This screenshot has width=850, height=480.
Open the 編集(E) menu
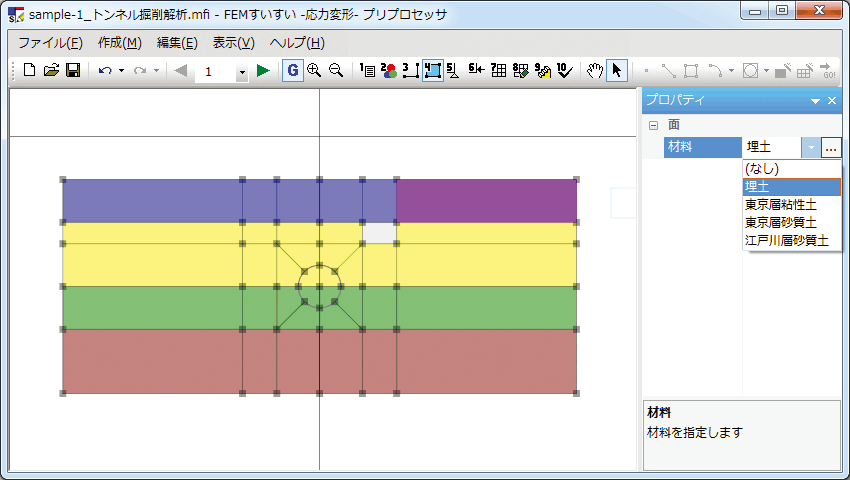tap(177, 43)
